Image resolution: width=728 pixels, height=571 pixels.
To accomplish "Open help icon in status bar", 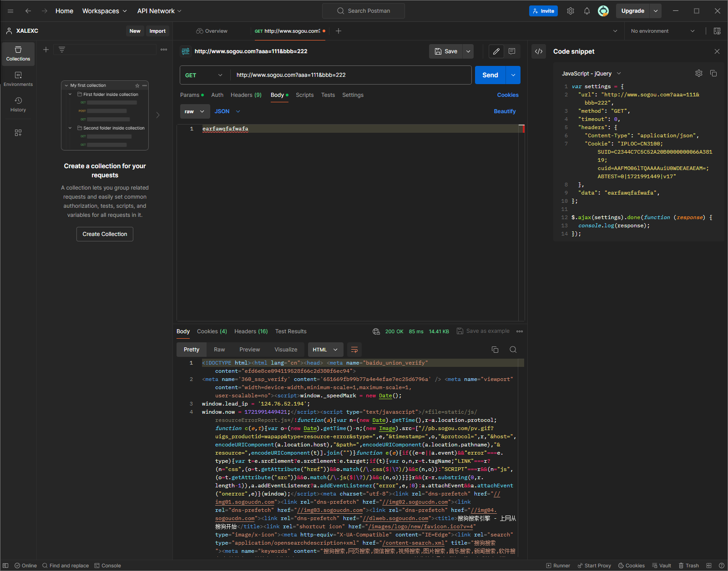I will [722, 566].
